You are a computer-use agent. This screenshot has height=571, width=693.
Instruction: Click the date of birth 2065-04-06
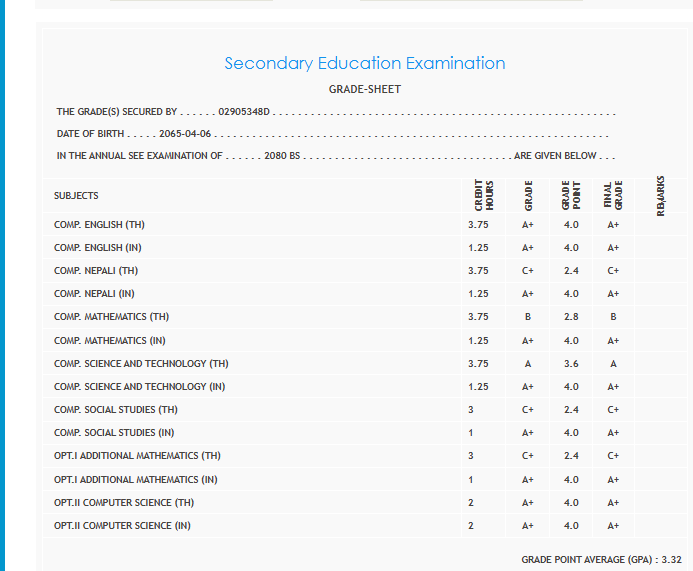185,134
